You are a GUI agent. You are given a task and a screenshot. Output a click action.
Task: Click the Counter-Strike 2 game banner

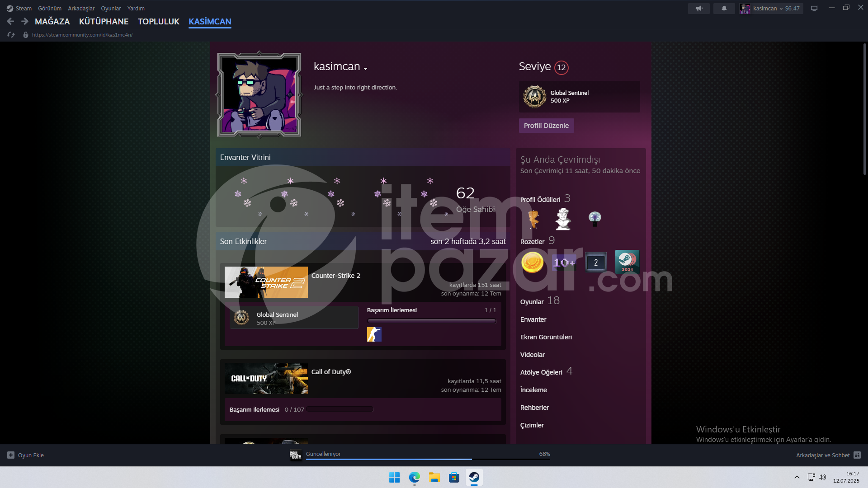266,282
